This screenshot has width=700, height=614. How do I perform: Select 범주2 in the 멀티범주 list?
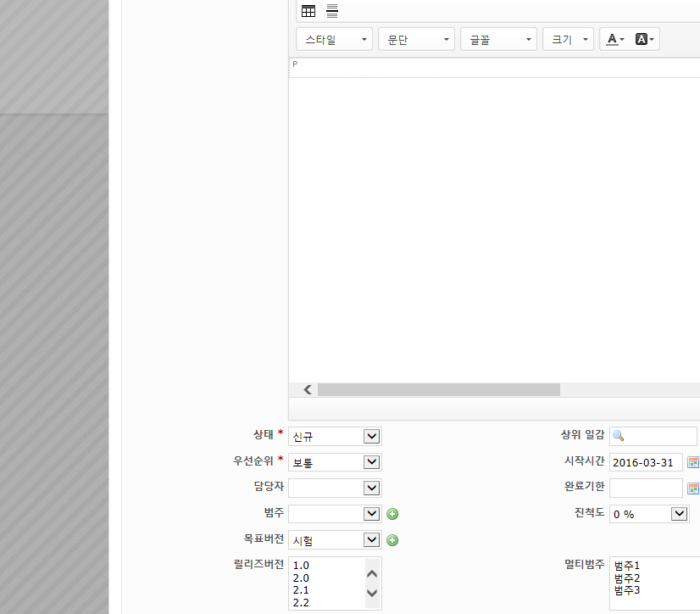point(627,578)
